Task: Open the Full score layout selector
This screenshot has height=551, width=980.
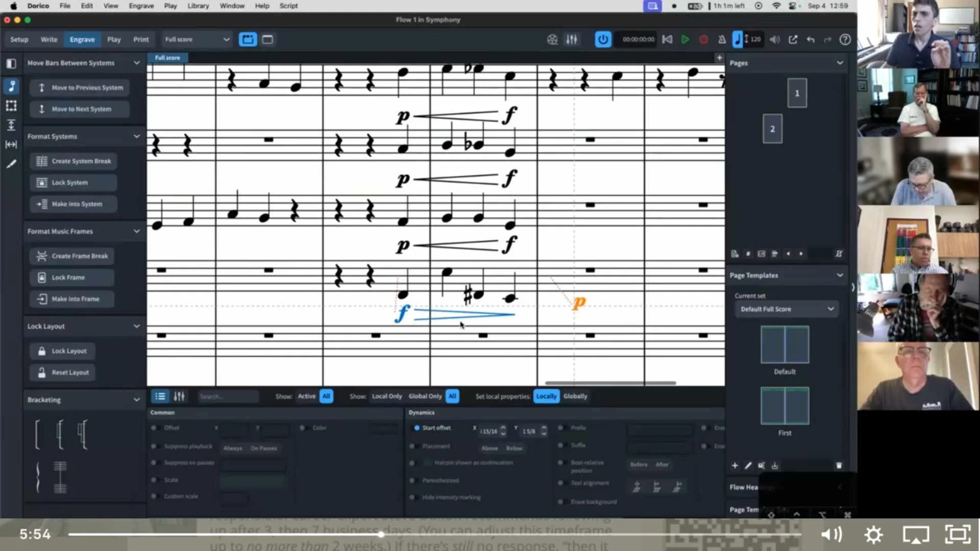Action: pos(197,39)
